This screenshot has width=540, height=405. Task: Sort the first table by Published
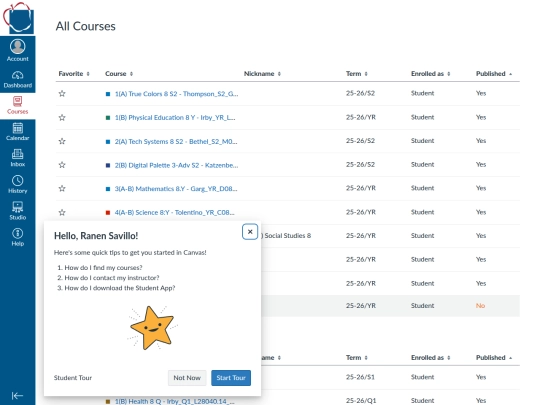(494, 74)
